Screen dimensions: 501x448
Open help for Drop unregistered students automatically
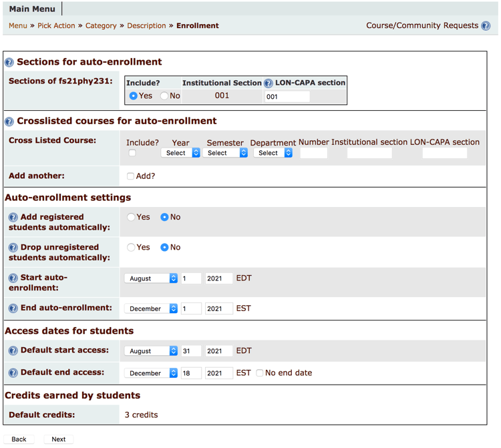pos(13,248)
